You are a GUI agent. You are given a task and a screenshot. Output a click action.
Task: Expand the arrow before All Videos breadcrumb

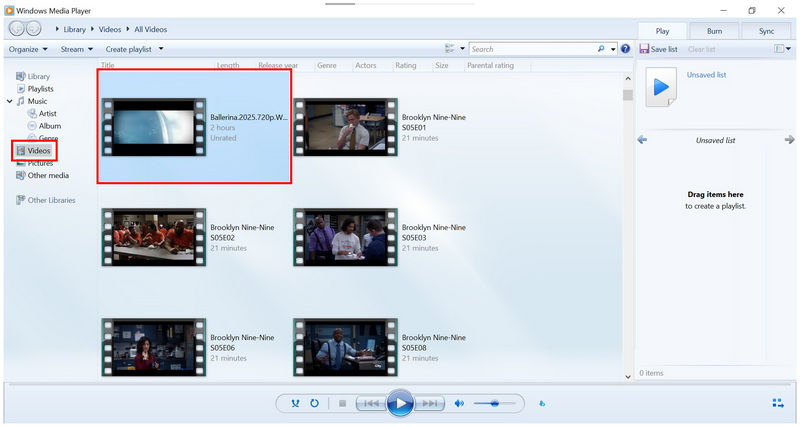pos(128,29)
